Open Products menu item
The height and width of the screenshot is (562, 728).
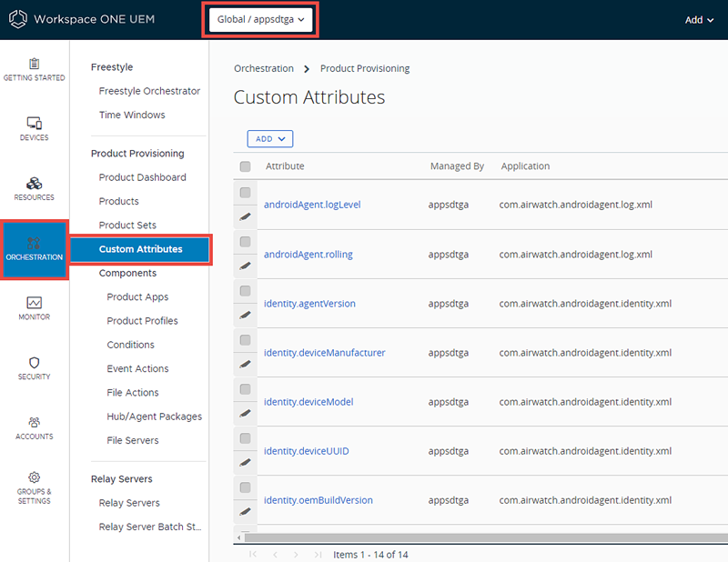119,201
